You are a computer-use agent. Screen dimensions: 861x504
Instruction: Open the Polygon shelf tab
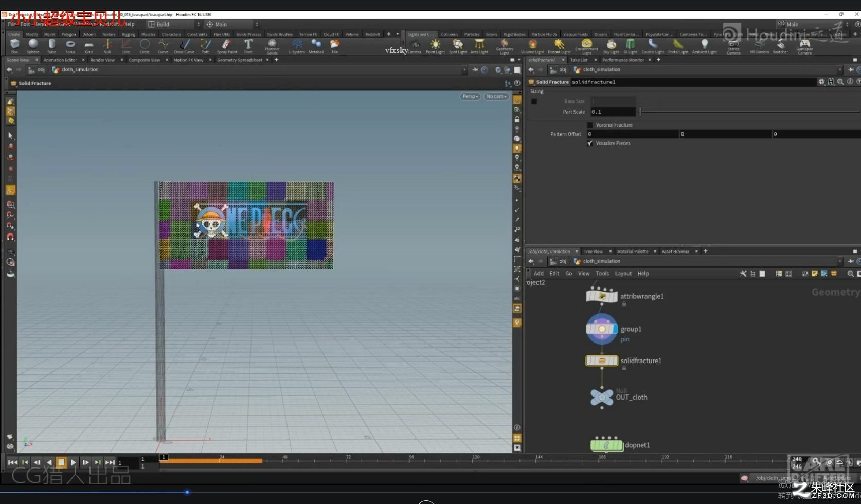click(x=68, y=34)
